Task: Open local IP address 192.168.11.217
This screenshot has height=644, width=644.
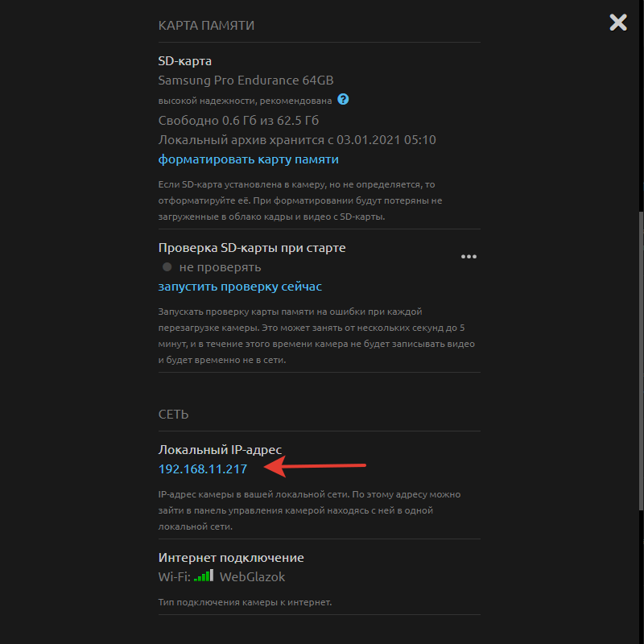Action: (203, 469)
